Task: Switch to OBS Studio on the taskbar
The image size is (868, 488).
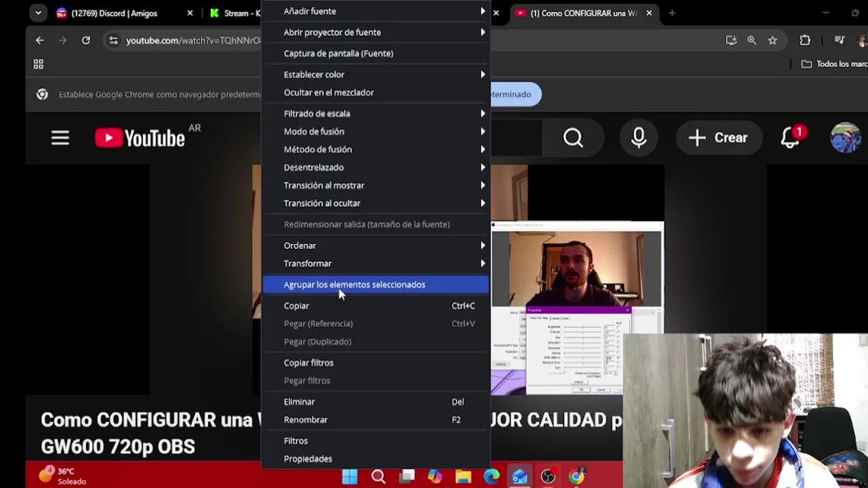Action: point(548,477)
